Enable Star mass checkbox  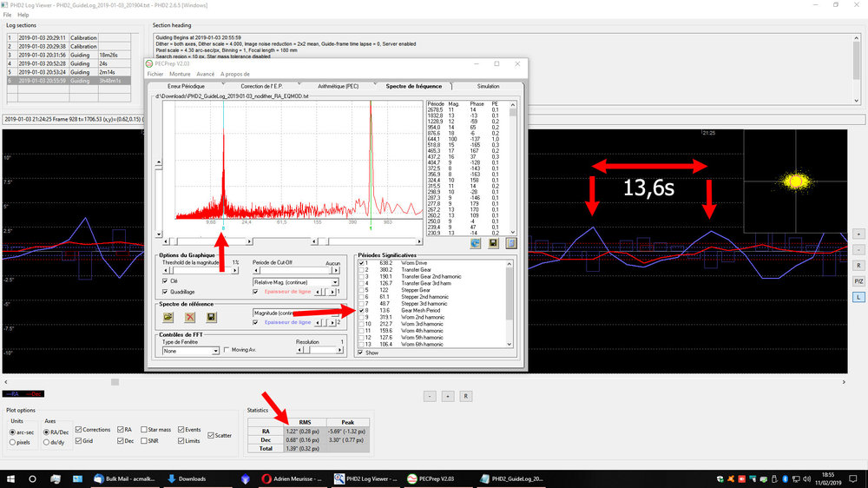click(x=144, y=429)
